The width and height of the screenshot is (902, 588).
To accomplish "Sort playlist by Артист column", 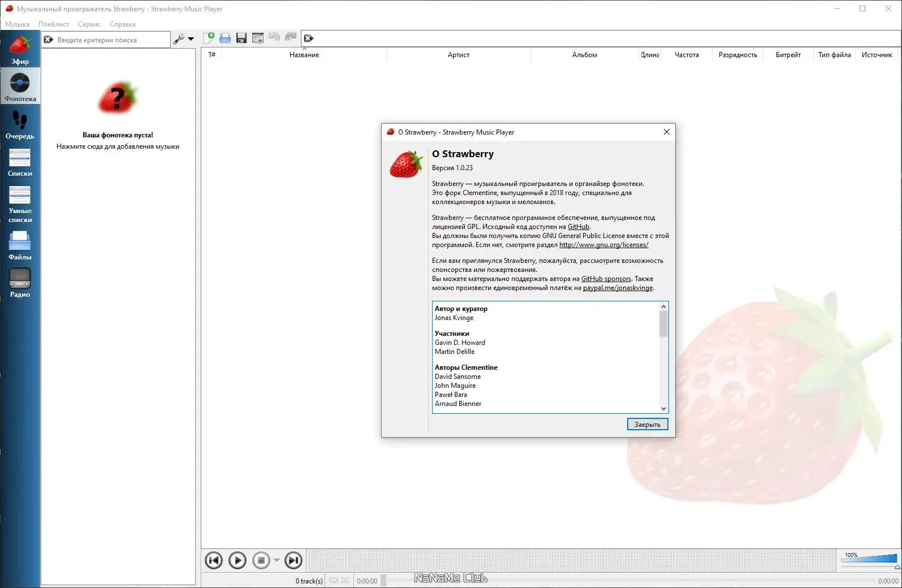I will 459,55.
